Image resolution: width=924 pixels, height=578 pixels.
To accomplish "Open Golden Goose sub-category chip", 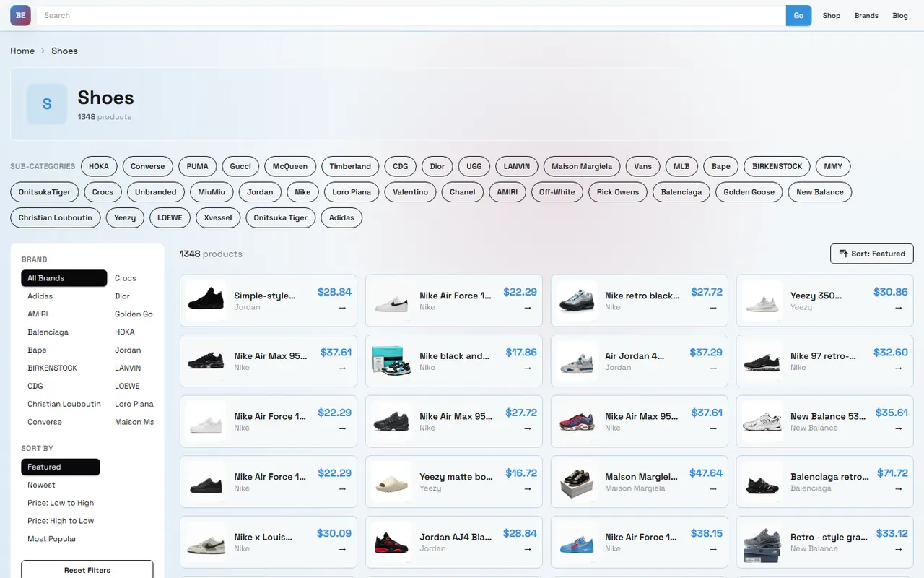I will 749,192.
